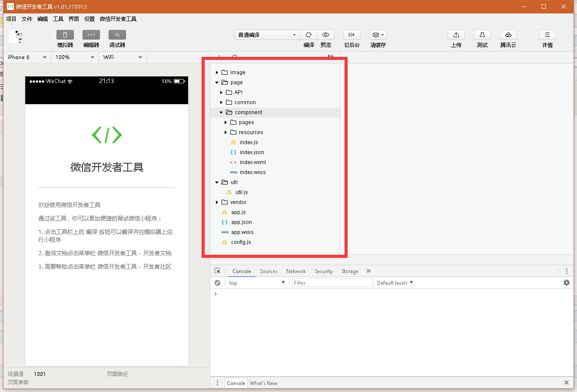Screen dimensions: 577x392
Task: Show more devtools tabs chevron
Action: pyautogui.click(x=368, y=271)
